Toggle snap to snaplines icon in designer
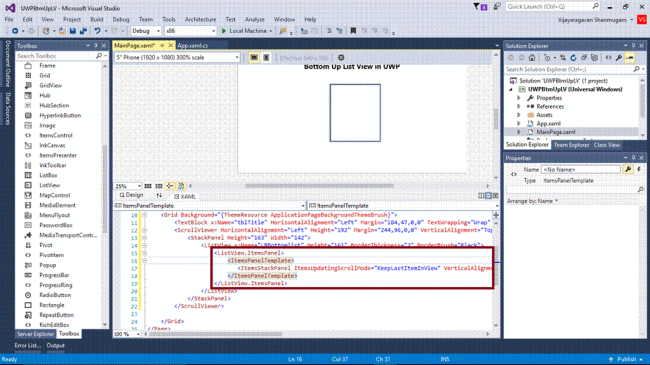 [x=170, y=186]
